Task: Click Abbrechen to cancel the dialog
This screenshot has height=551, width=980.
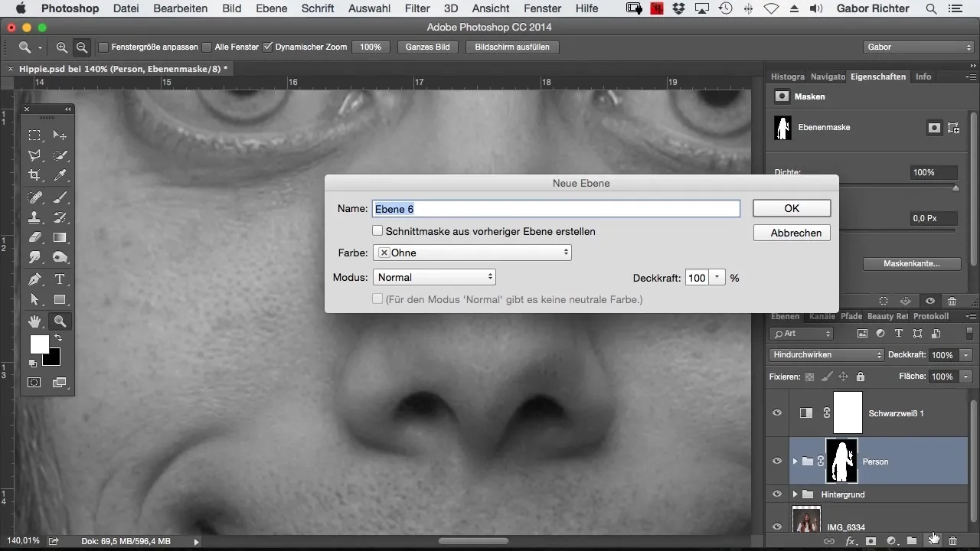Action: [x=792, y=233]
